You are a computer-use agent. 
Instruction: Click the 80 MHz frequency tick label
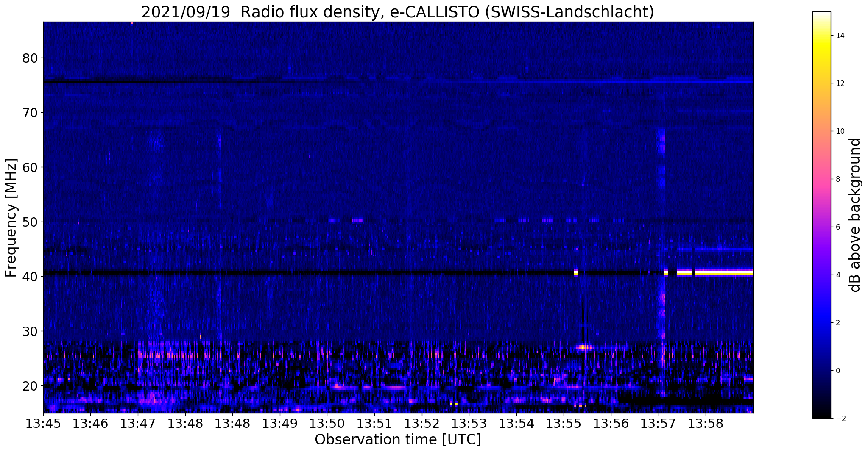pos(30,58)
